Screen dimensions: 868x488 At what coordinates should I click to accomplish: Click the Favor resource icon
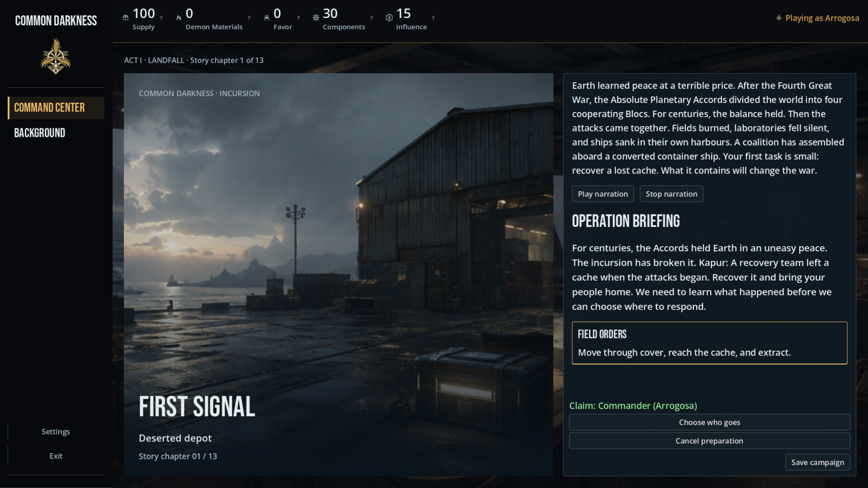pyautogui.click(x=267, y=18)
